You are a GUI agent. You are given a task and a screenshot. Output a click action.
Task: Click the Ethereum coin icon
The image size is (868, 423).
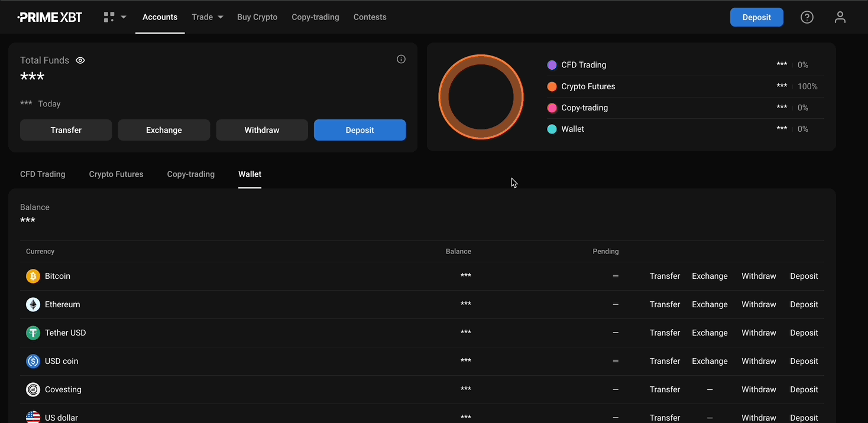tap(33, 304)
